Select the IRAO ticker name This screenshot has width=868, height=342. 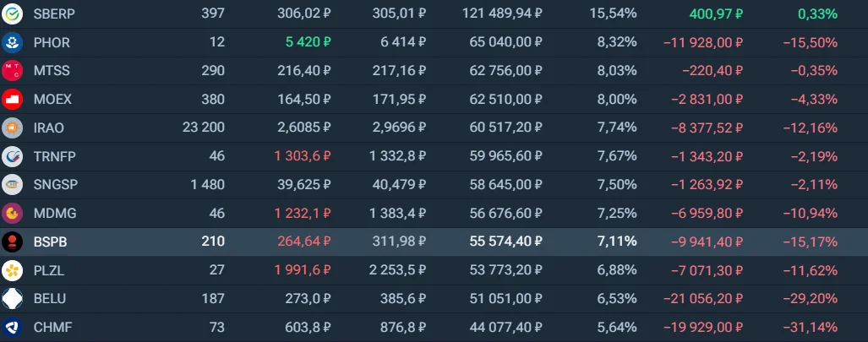[x=49, y=128]
